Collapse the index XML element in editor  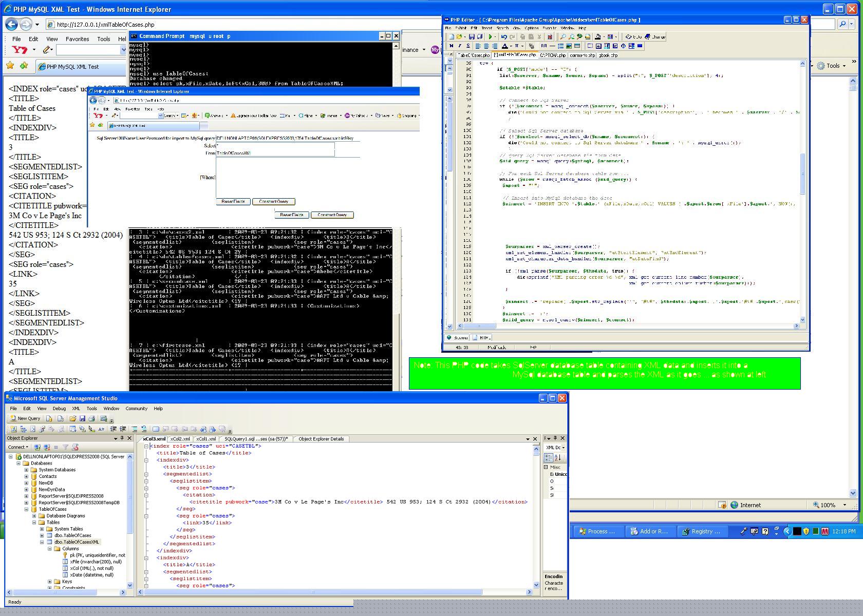click(146, 446)
